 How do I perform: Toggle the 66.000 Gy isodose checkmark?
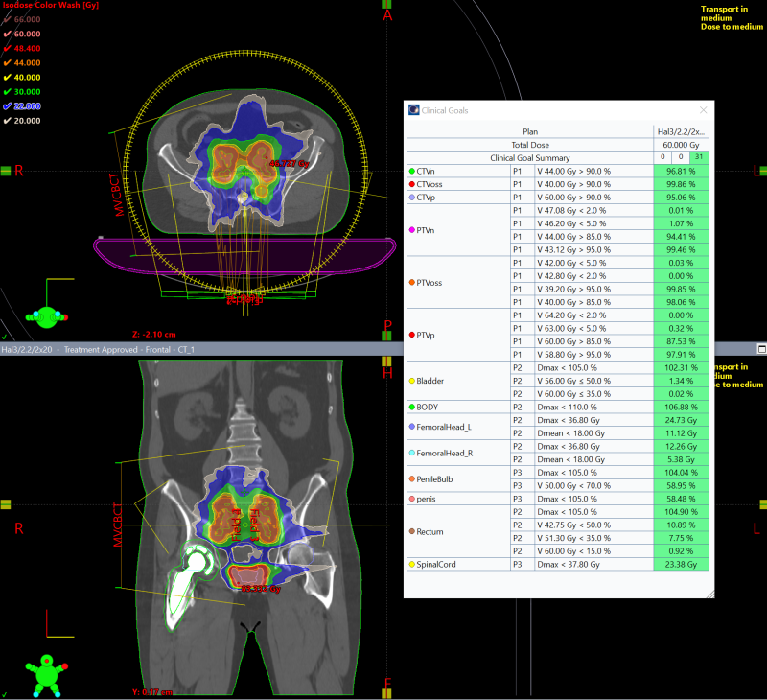(x=7, y=19)
